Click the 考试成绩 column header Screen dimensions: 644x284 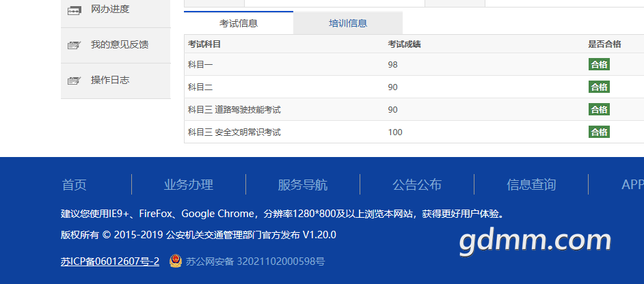tap(405, 44)
